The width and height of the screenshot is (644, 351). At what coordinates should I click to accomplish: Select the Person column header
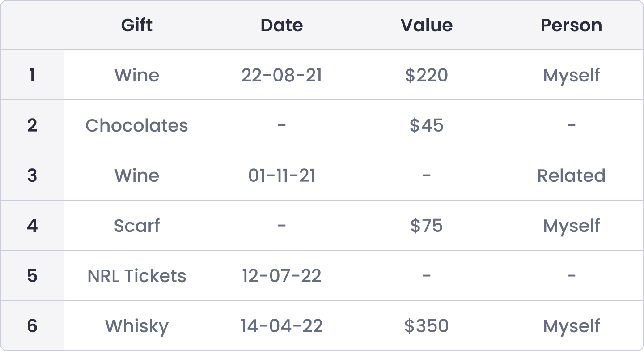click(572, 25)
